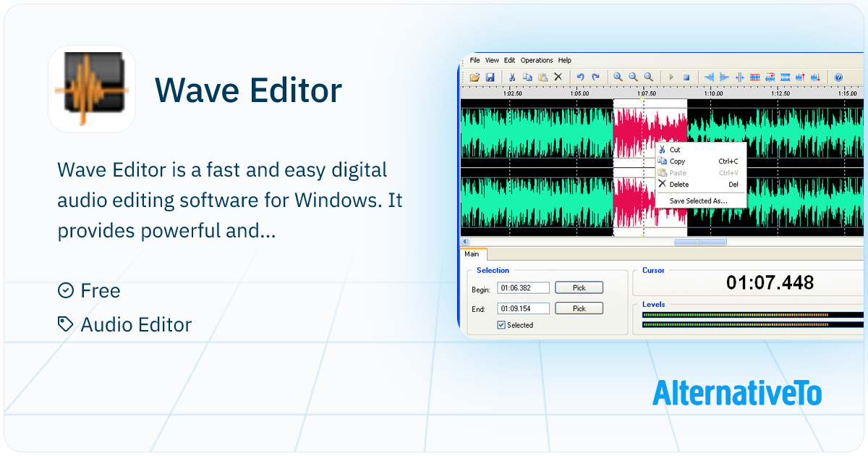Click the blue Stop button

(x=686, y=77)
